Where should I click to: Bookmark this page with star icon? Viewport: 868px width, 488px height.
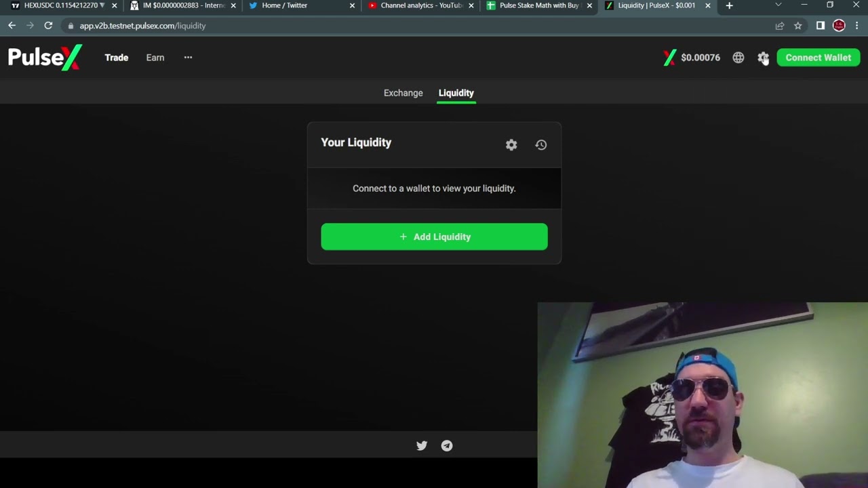pos(798,26)
